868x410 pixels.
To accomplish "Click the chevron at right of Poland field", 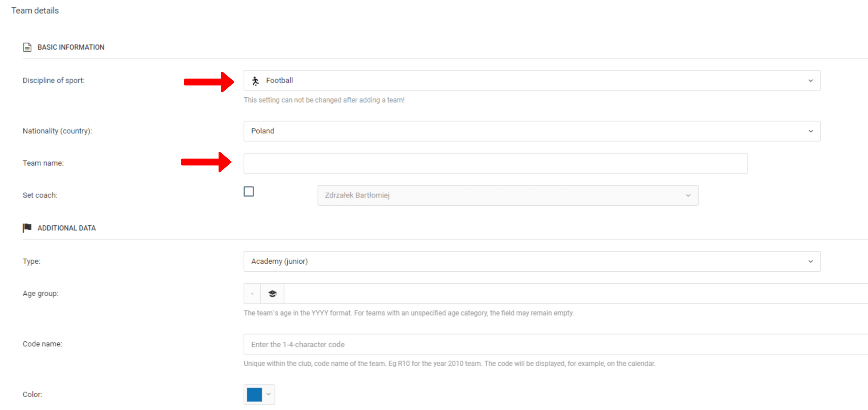I will 810,131.
